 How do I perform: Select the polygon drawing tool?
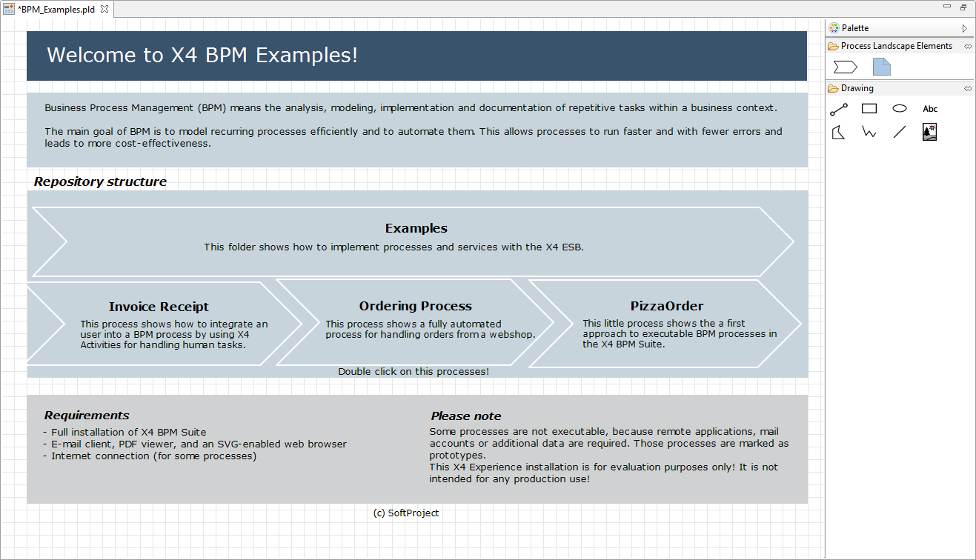[x=838, y=133]
